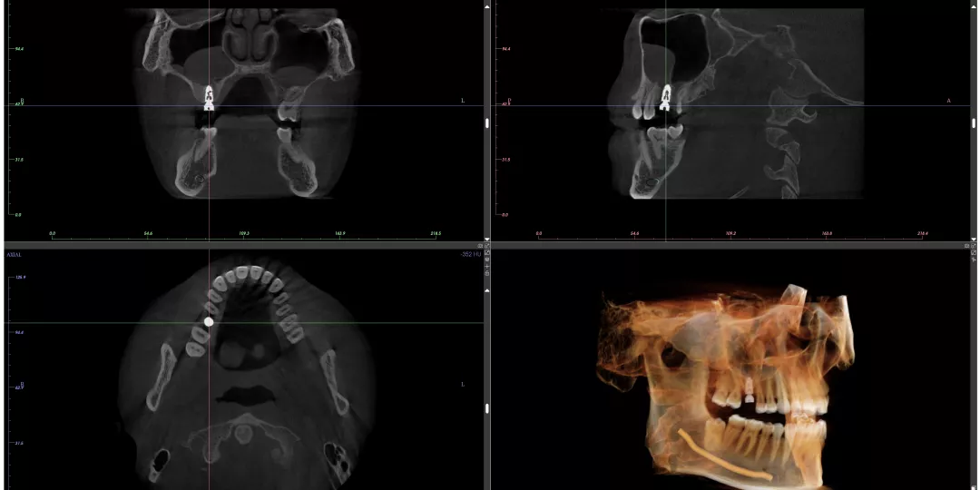This screenshot has height=490, width=980.
Task: Click the second icon in 3D view strip
Action: [974, 252]
